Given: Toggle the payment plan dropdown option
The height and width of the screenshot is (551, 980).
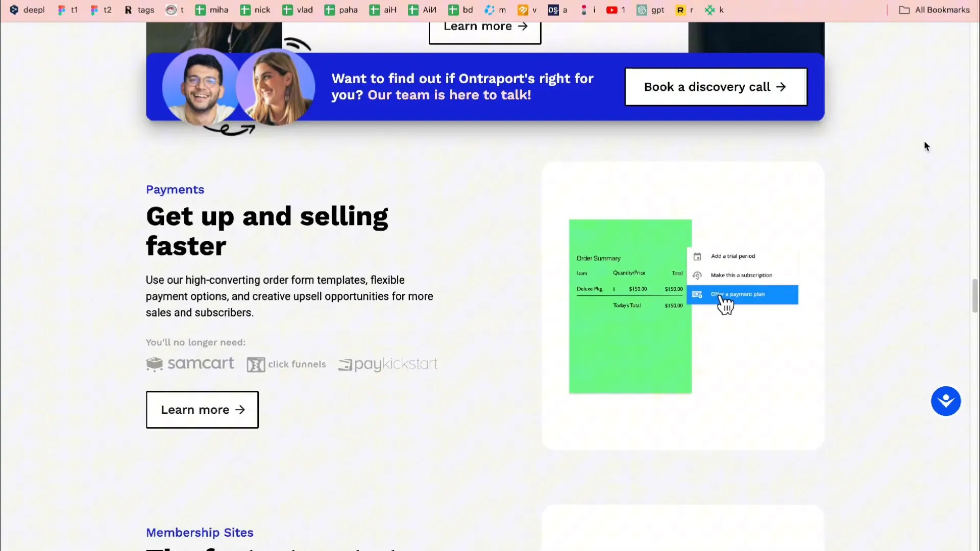Looking at the screenshot, I should point(743,294).
